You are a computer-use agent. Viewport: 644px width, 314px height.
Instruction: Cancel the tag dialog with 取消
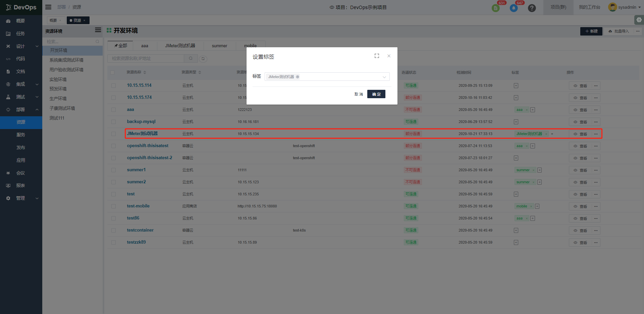pyautogui.click(x=359, y=94)
